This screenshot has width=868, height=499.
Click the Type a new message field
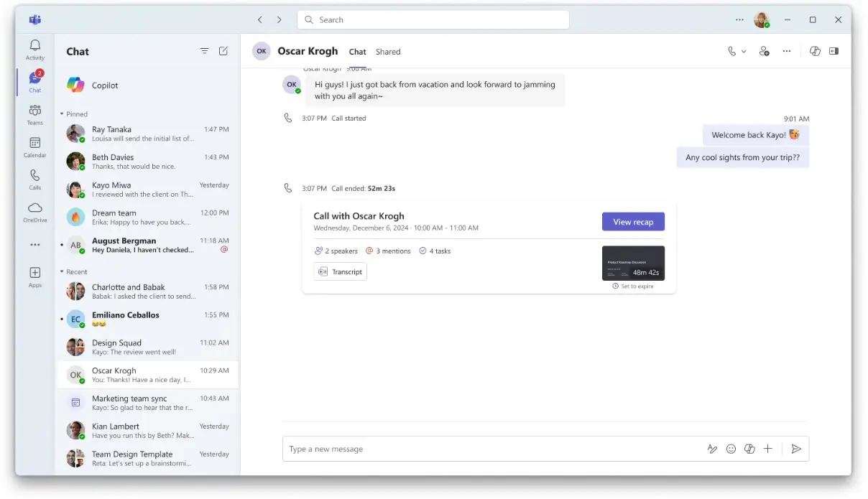click(x=489, y=449)
